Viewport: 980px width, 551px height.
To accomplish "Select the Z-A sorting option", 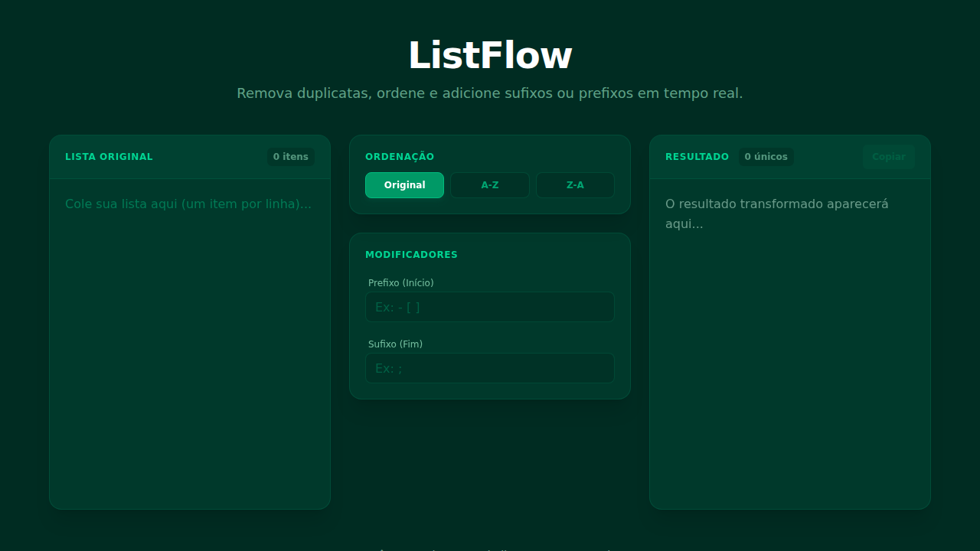I will [575, 184].
